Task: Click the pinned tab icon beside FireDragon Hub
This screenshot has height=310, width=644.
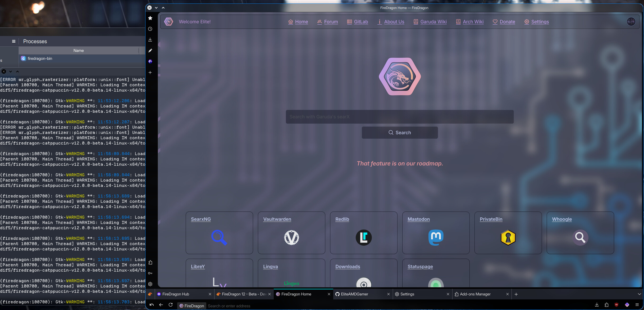Action: (150, 294)
